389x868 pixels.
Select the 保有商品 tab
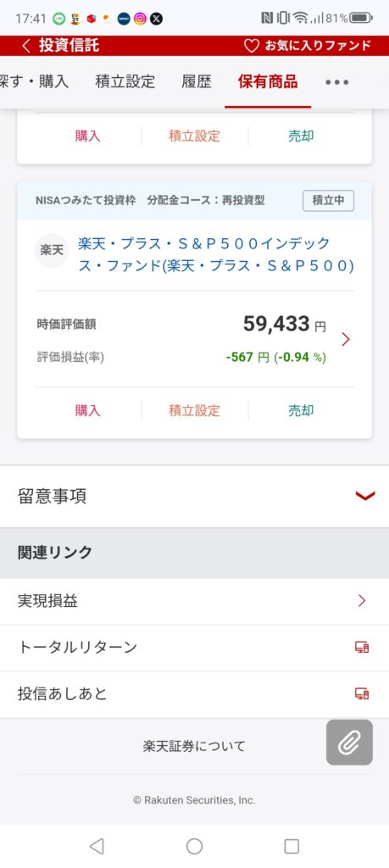coord(268,82)
